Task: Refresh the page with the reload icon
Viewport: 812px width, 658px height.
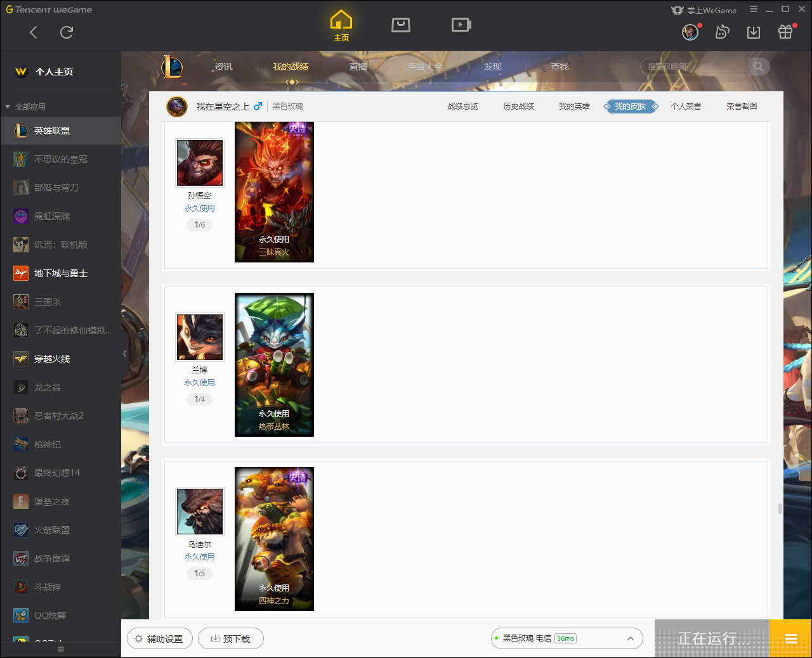Action: coord(67,32)
